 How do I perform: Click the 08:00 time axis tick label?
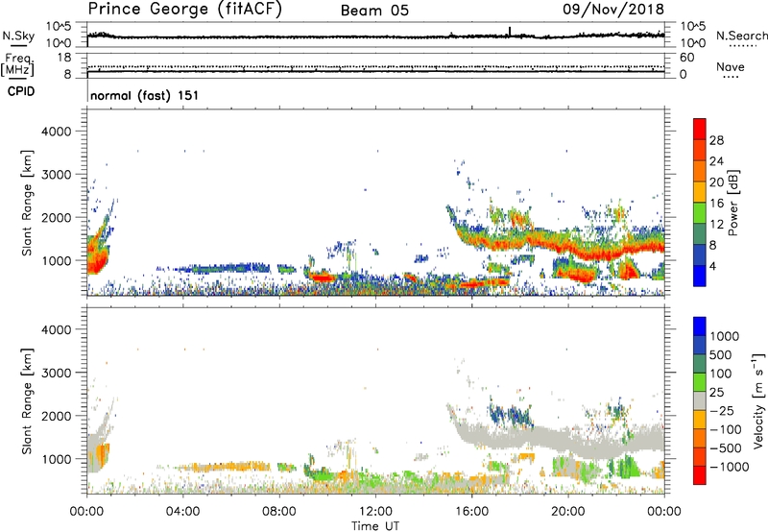[279, 512]
